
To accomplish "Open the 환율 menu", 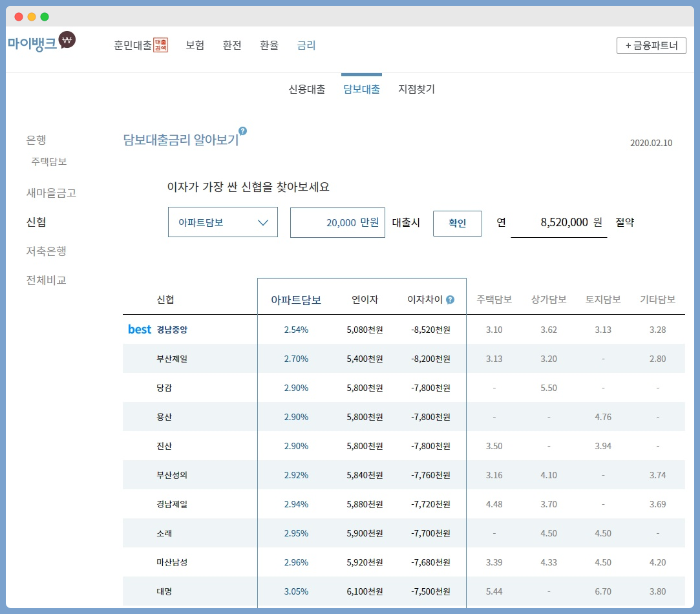I will (x=269, y=45).
